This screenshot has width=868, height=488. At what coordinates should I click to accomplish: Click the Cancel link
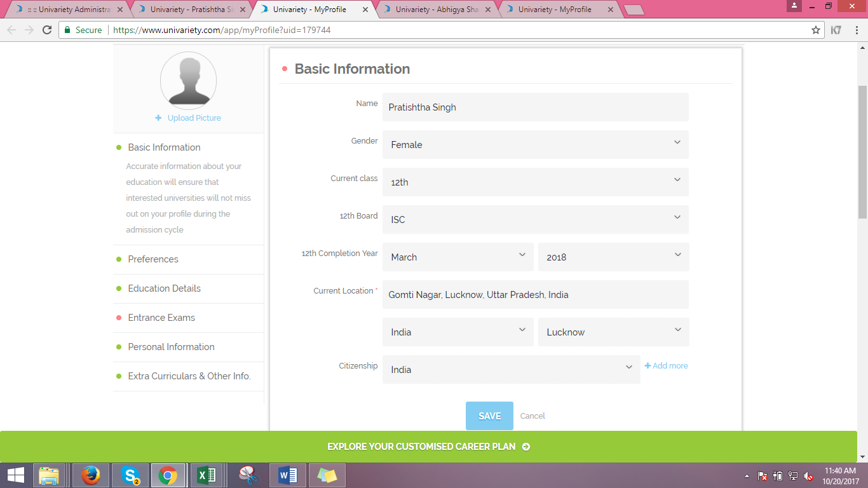coord(532,416)
